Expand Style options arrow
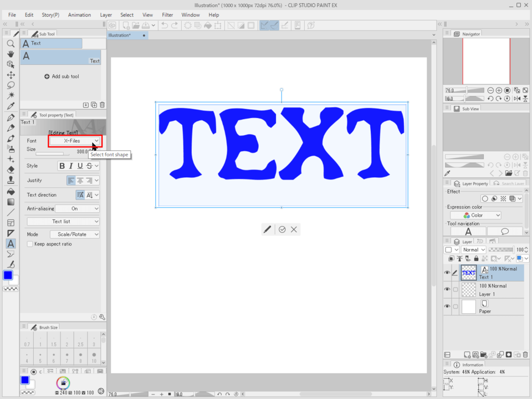The width and height of the screenshot is (532, 399). tap(96, 166)
